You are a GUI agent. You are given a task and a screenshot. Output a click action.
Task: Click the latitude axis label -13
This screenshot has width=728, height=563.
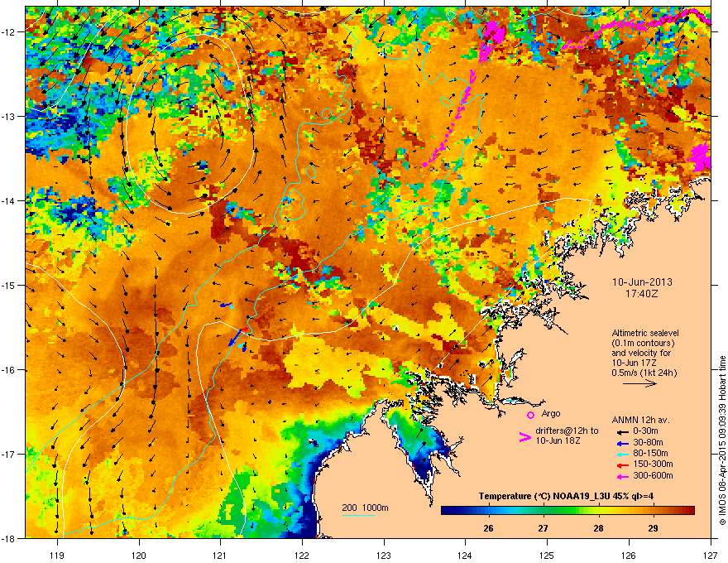8,117
